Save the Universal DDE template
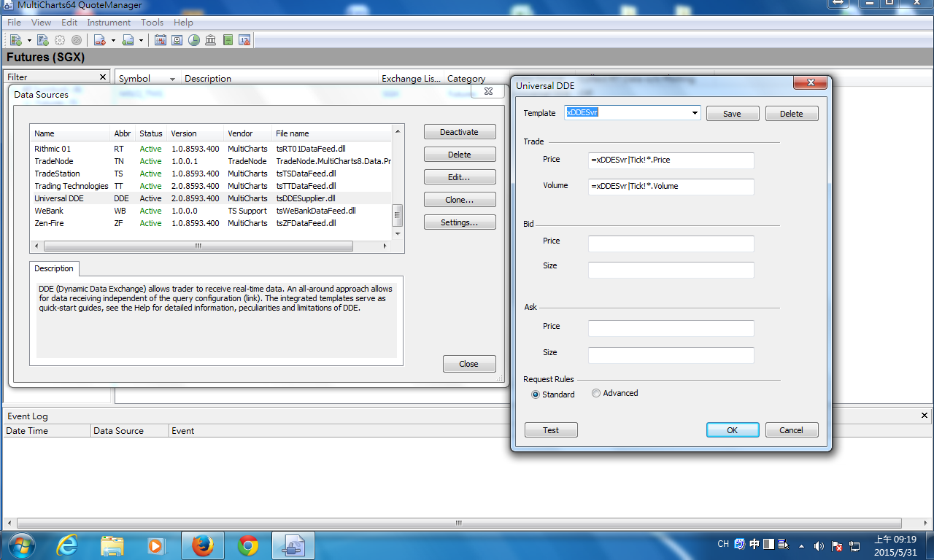Viewport: 934px width, 560px height. [732, 114]
